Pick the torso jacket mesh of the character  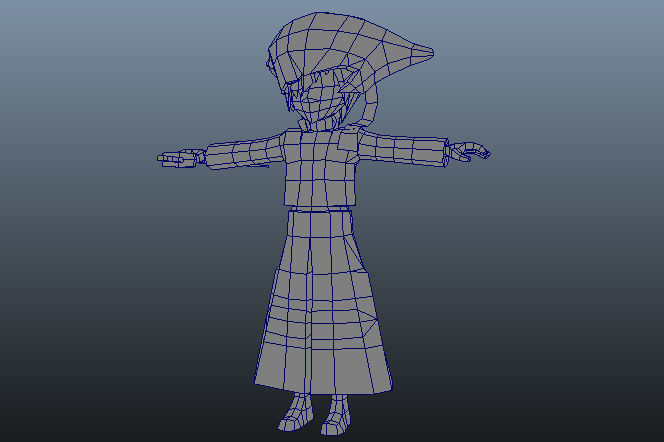(320, 169)
